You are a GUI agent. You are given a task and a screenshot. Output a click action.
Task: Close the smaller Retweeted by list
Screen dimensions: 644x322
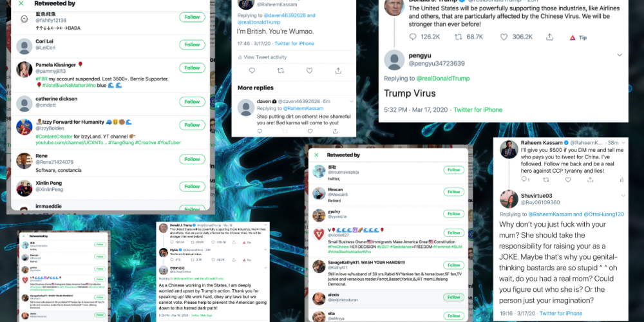[316, 155]
